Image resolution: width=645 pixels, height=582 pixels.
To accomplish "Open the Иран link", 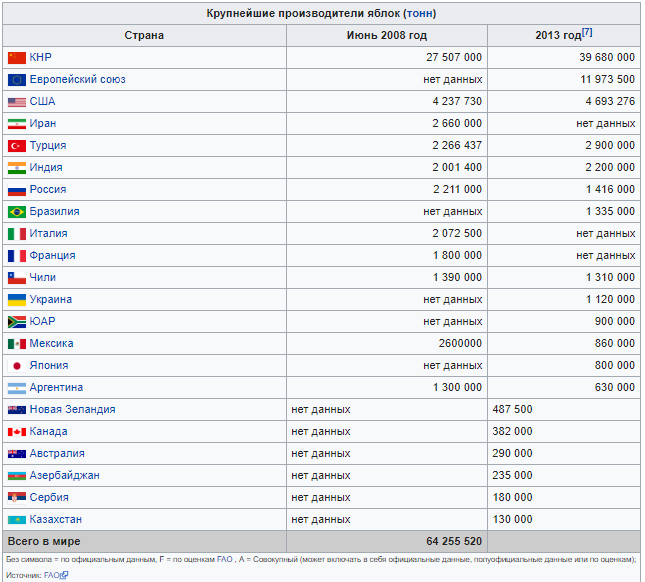I will [43, 124].
